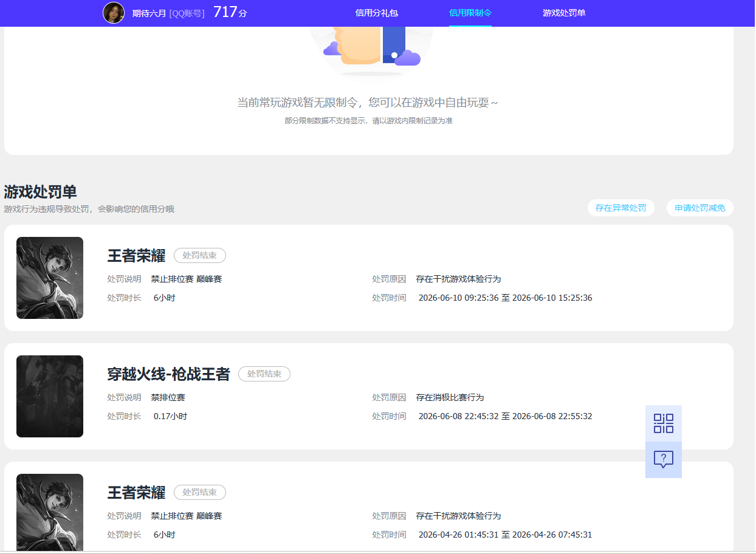756x554 pixels.
Task: Click 王者荣耀 title of 2026-06-10 penalty
Action: point(136,256)
